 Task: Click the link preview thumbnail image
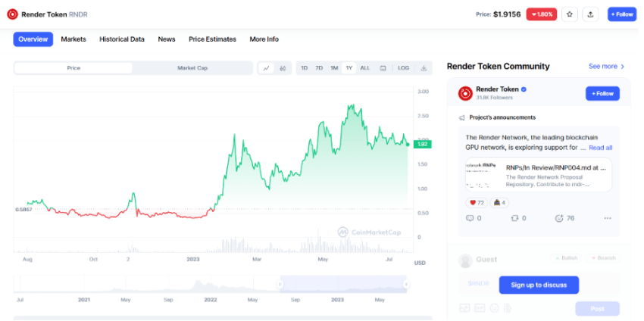click(x=483, y=174)
